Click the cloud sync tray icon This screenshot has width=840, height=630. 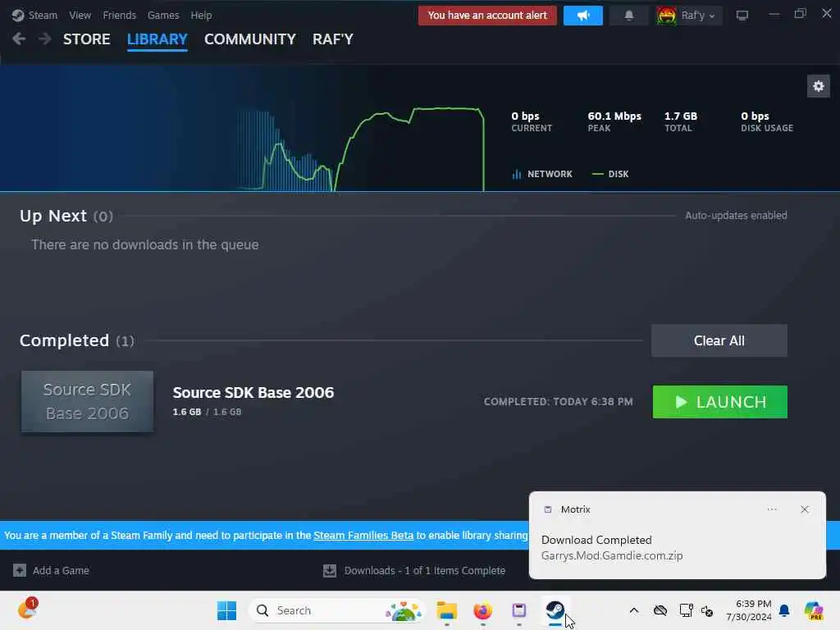(x=660, y=610)
